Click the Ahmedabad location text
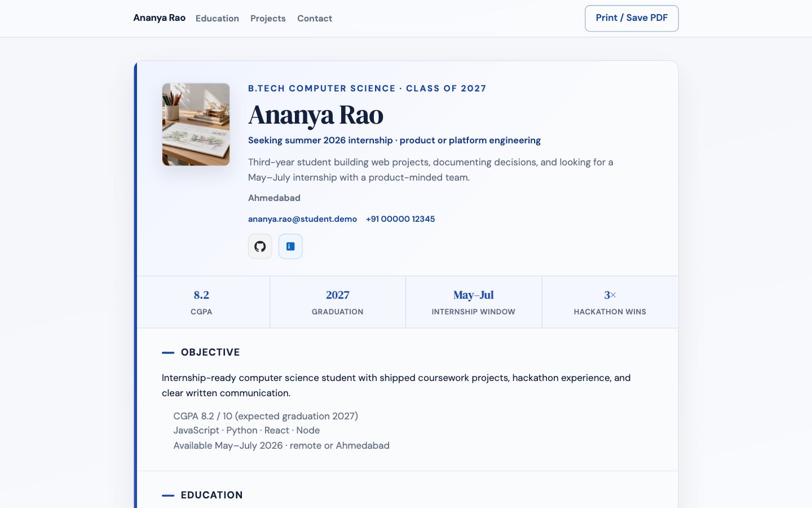The height and width of the screenshot is (508, 812). coord(274,198)
